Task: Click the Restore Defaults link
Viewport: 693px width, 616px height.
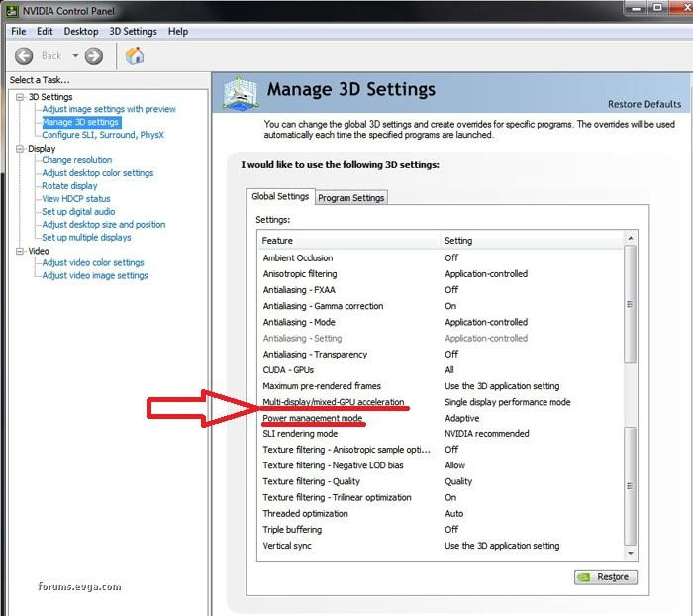Action: click(644, 104)
